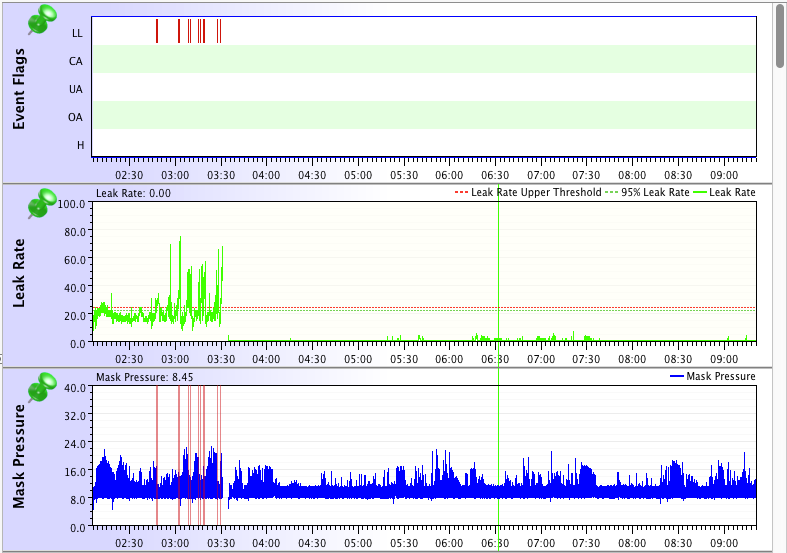Click the 95% Leak Rate legend entry

[647, 192]
